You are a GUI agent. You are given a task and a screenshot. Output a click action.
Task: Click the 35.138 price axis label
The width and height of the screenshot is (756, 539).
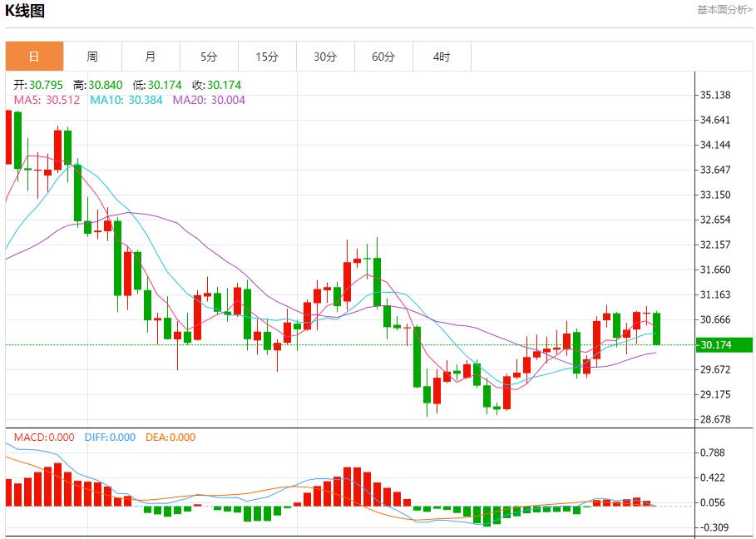click(715, 95)
